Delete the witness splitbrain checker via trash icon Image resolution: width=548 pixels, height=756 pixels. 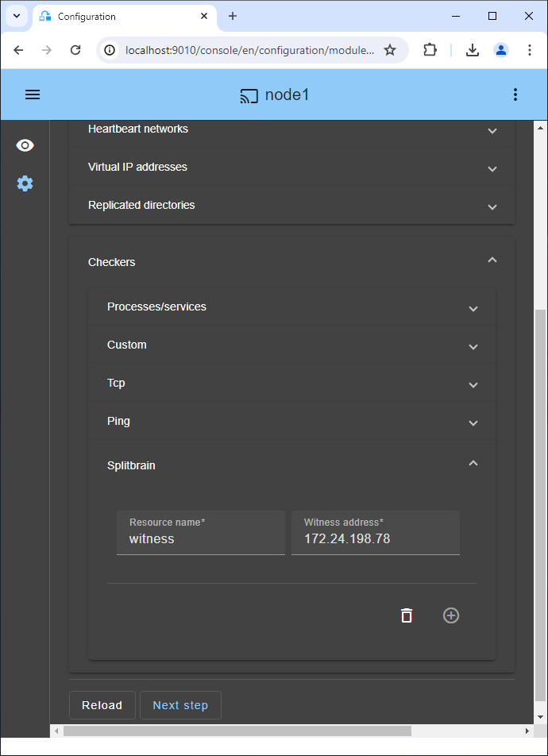406,615
